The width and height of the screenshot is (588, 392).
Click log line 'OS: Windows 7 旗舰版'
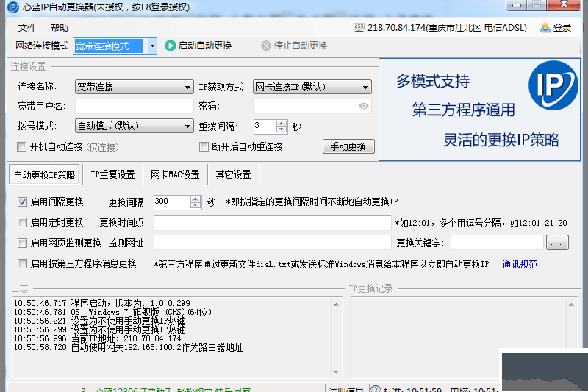tap(112, 312)
